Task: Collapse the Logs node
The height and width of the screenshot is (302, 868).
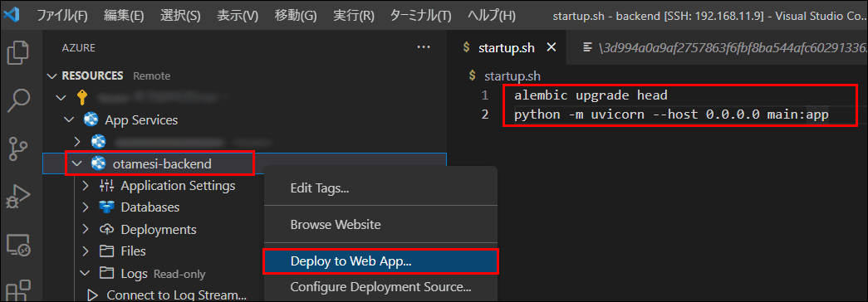Action: (86, 273)
